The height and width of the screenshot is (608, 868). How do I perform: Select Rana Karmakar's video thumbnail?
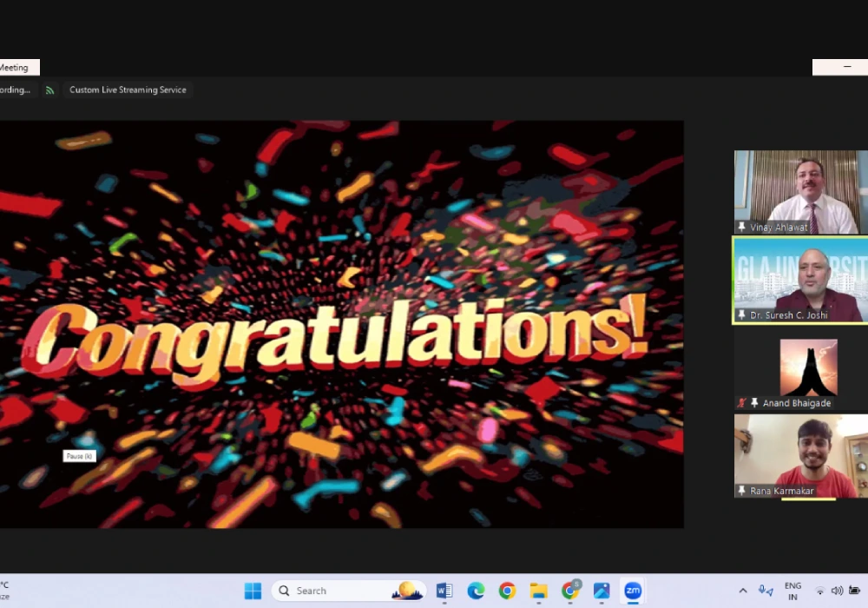click(x=800, y=452)
